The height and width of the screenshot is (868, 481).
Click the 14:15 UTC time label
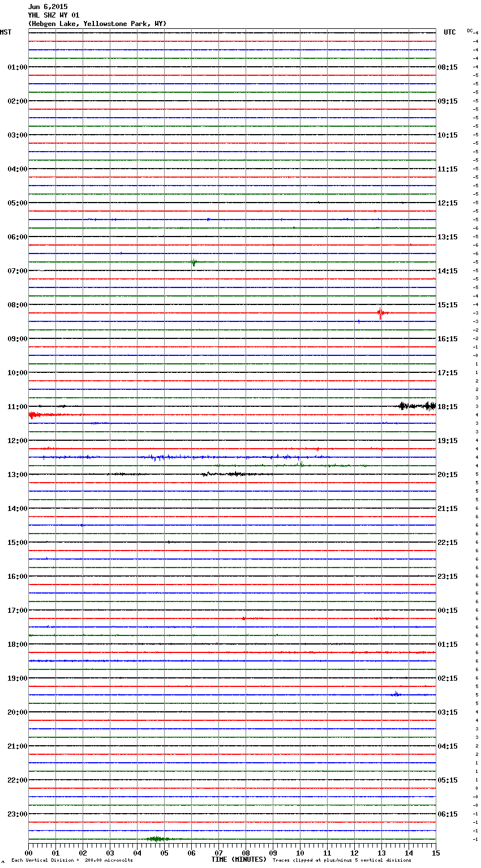448,271
